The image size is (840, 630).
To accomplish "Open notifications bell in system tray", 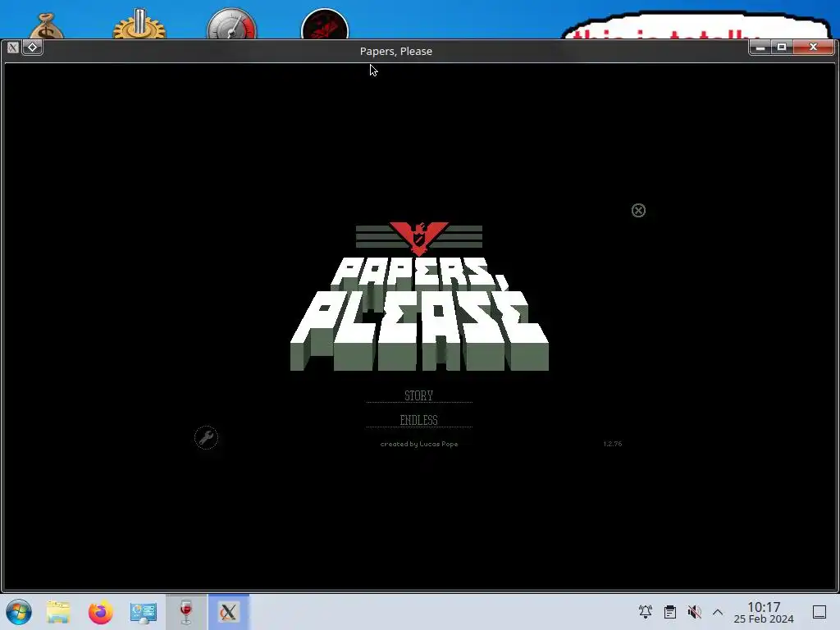I will (x=646, y=612).
